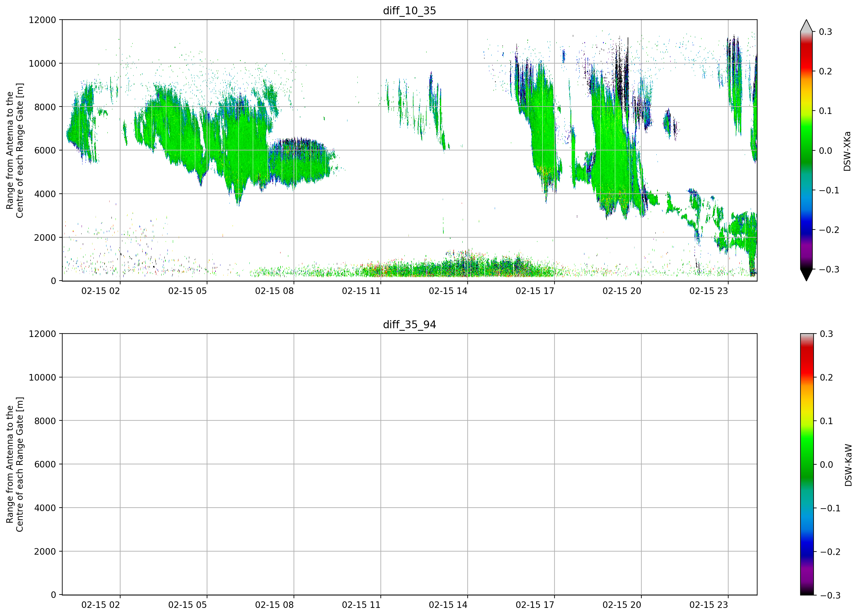
Task: Click the 10000 y-tick of diff_35_94 plot
Action: coord(42,378)
